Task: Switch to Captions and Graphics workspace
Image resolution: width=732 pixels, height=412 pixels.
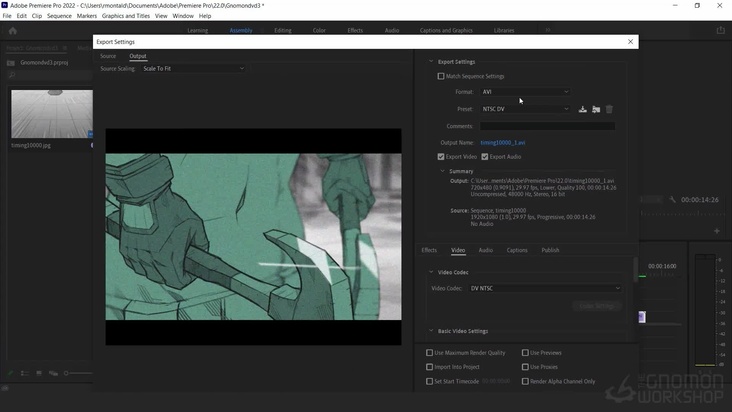Action: [446, 30]
